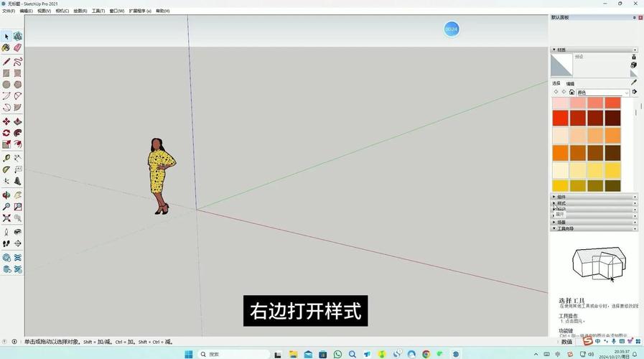Open the 工具(T) menu
Viewport: 644px width, 359px height.
click(x=98, y=11)
